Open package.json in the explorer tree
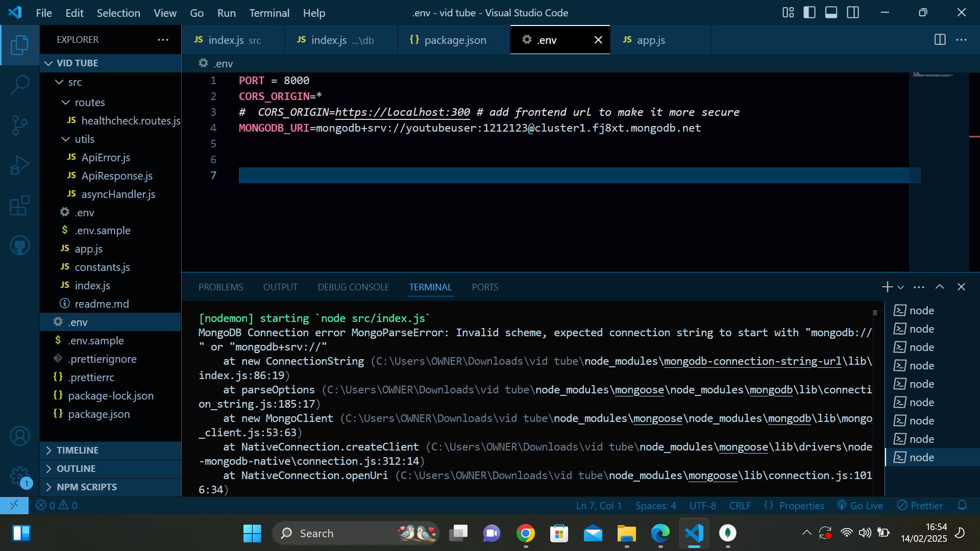 [99, 414]
